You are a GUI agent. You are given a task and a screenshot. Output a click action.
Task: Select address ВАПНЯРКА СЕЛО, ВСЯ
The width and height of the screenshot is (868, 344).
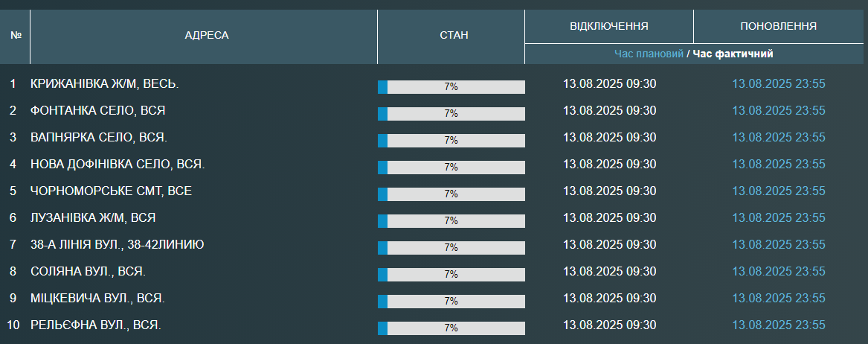coord(99,137)
